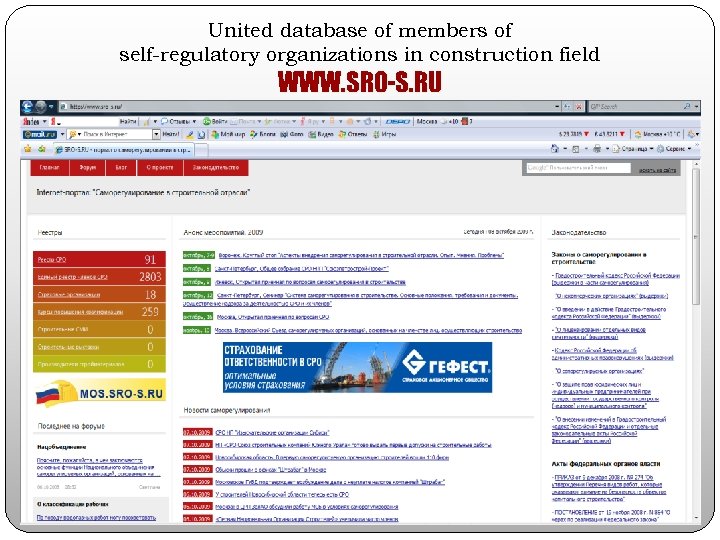Click the red X stop-loading icon
Viewport: 720px width, 540px height.
(579, 107)
